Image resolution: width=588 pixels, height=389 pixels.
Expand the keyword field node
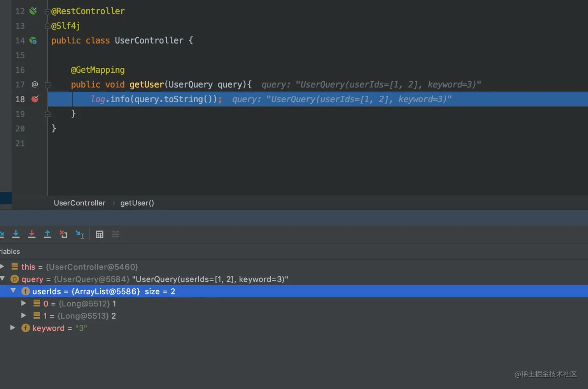13,328
